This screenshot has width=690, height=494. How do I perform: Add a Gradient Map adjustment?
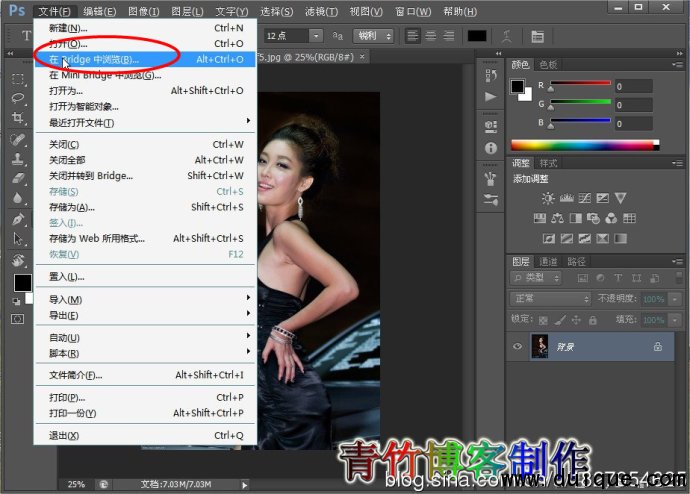pyautogui.click(x=620, y=238)
